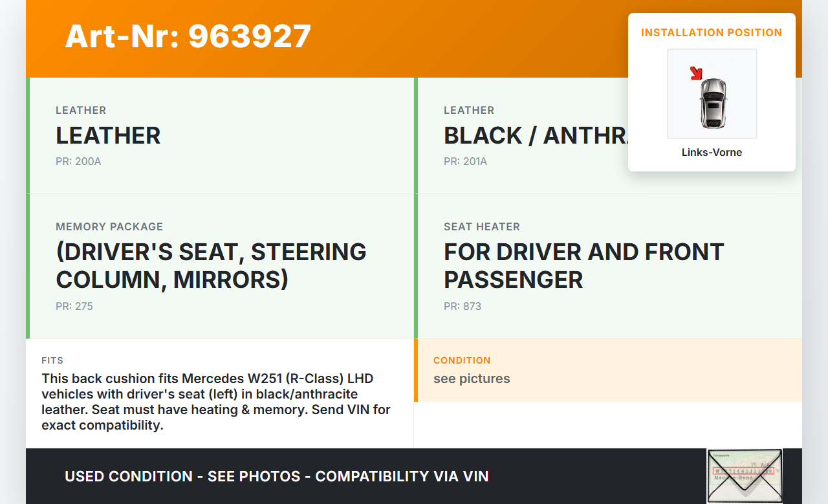Click the MEMORY PACKAGE label
Viewport: 828px width, 504px height.
(x=109, y=226)
